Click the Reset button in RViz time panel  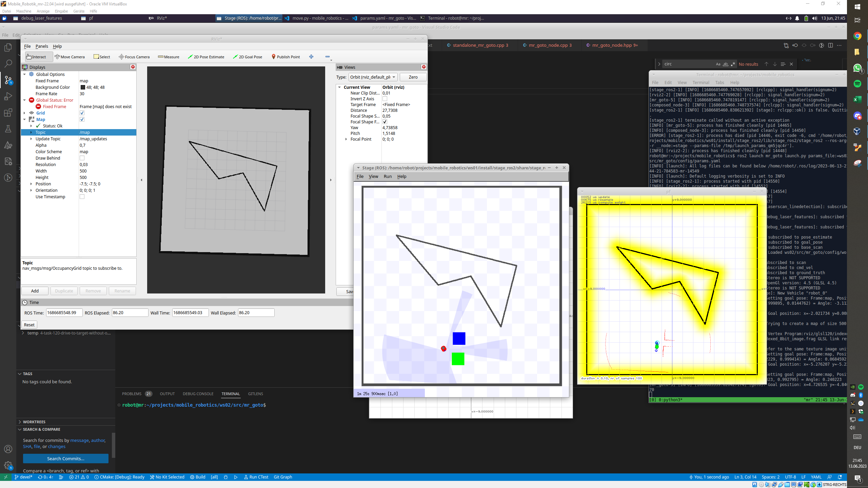coord(29,324)
